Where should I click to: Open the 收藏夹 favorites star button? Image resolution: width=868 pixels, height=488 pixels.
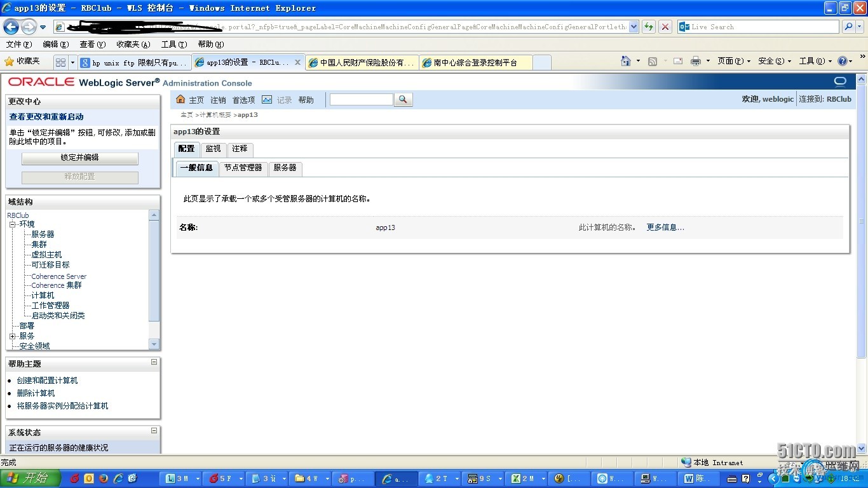pos(22,61)
